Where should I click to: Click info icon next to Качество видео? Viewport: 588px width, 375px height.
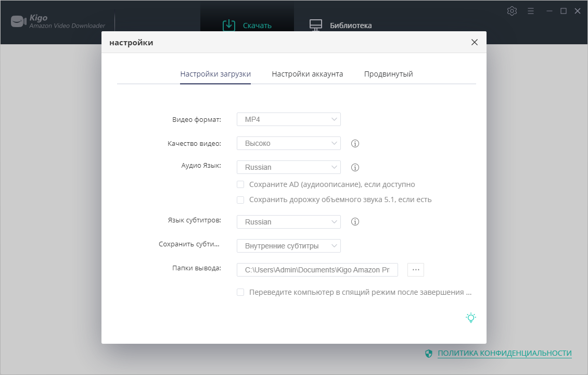(x=355, y=143)
